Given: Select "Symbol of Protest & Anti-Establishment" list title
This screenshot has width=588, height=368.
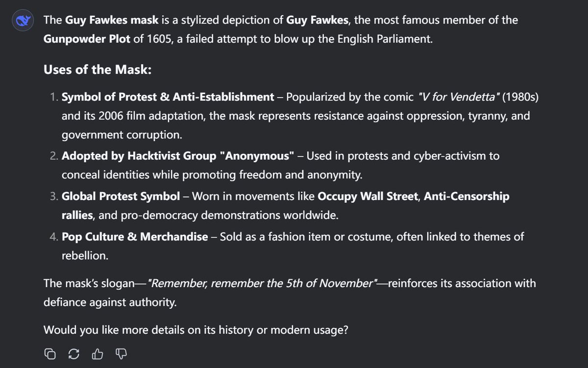Looking at the screenshot, I should click(x=168, y=97).
